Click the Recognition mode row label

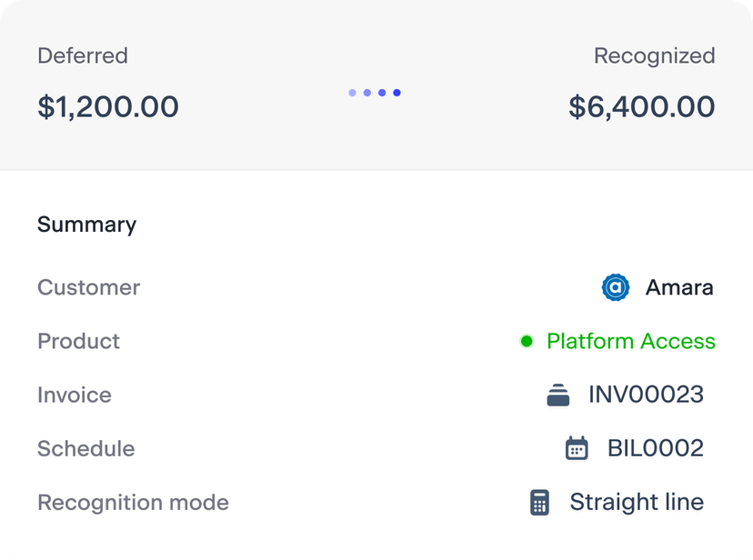[133, 503]
